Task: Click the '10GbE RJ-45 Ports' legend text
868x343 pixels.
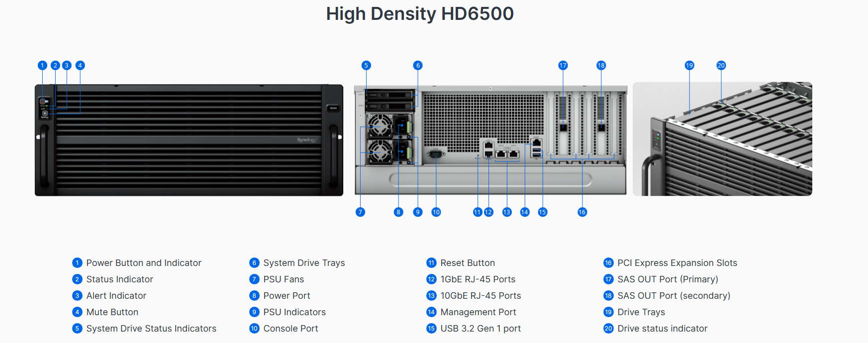Action: coord(481,296)
